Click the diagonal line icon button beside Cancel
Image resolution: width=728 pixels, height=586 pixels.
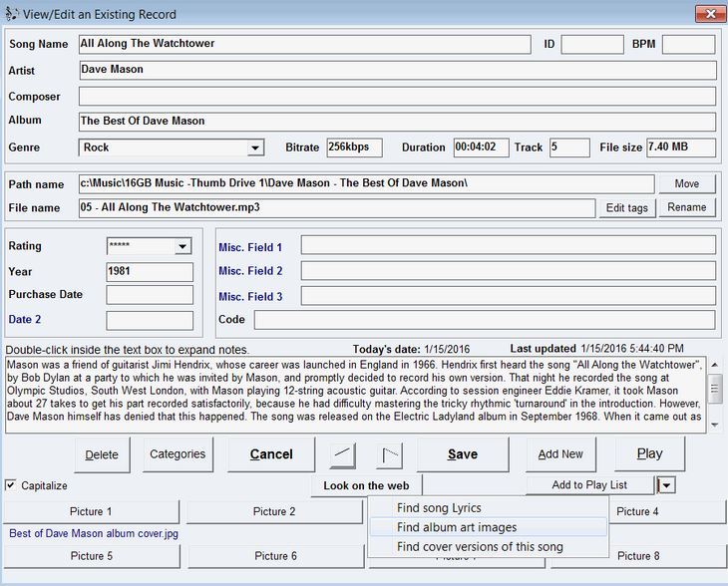tap(343, 454)
